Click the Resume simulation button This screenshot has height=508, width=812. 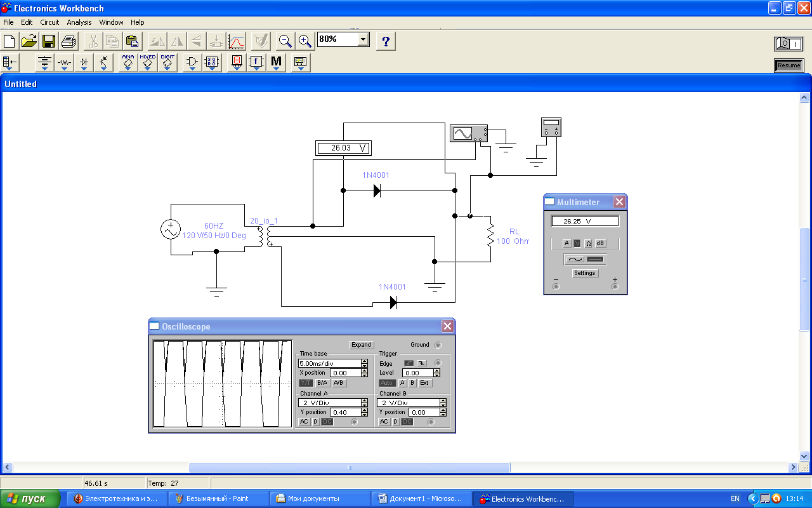[789, 65]
